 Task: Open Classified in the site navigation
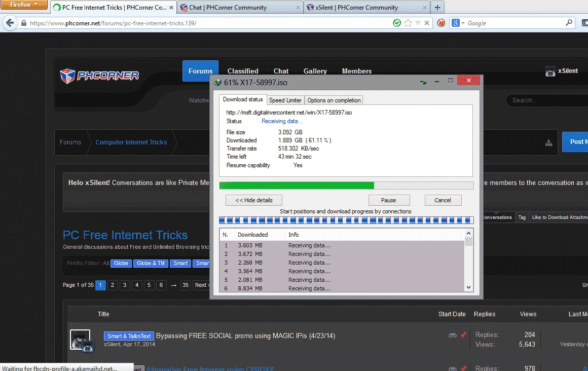pyautogui.click(x=243, y=71)
